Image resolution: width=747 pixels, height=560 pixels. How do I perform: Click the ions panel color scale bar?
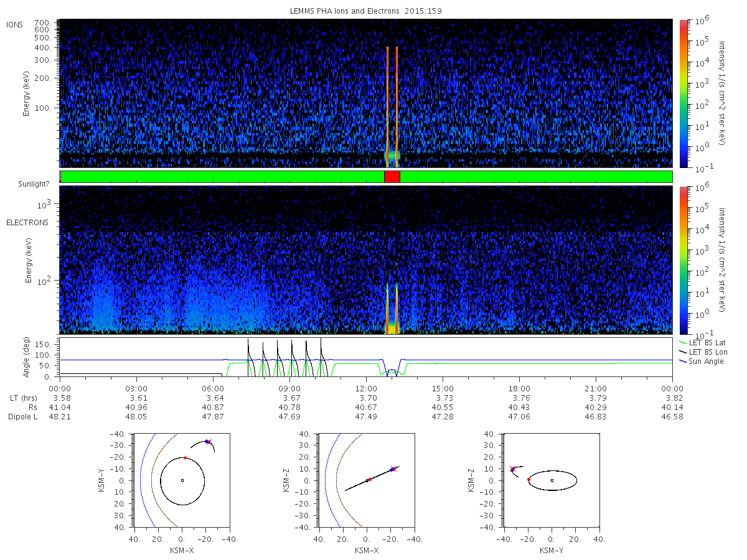tap(683, 93)
